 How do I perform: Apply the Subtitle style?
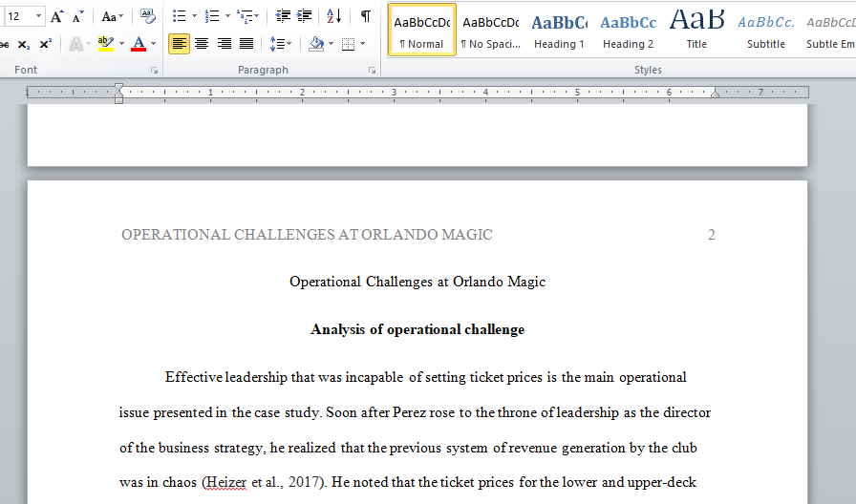[x=766, y=30]
